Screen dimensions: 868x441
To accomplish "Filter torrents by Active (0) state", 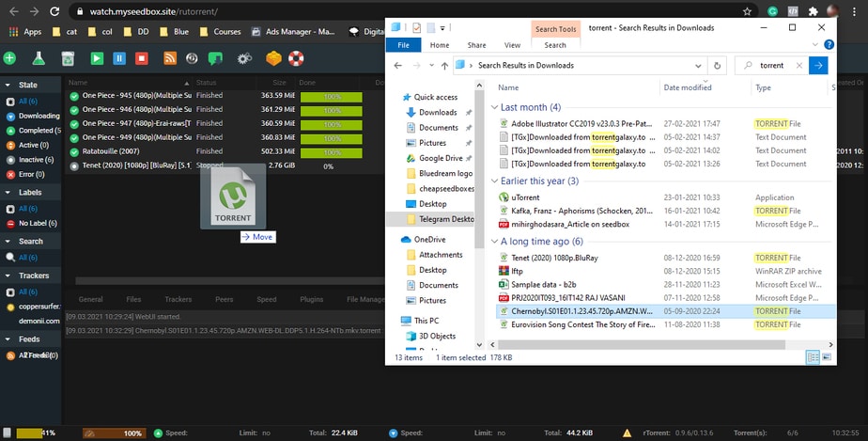I will (27, 145).
